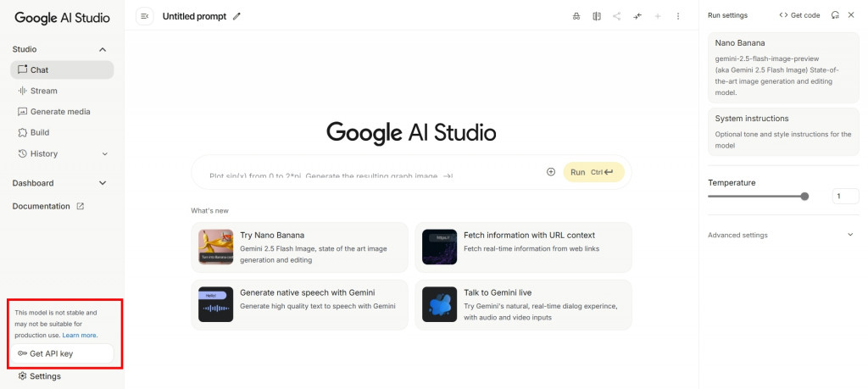The image size is (868, 389).
Task: Open the System instructions card
Action: coord(783,131)
